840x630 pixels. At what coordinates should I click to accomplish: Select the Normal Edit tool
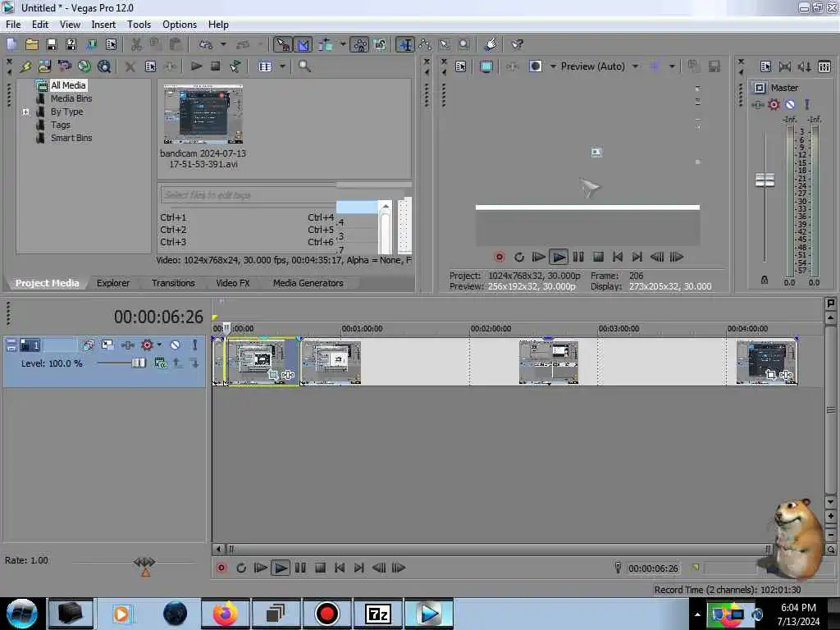[x=405, y=44]
